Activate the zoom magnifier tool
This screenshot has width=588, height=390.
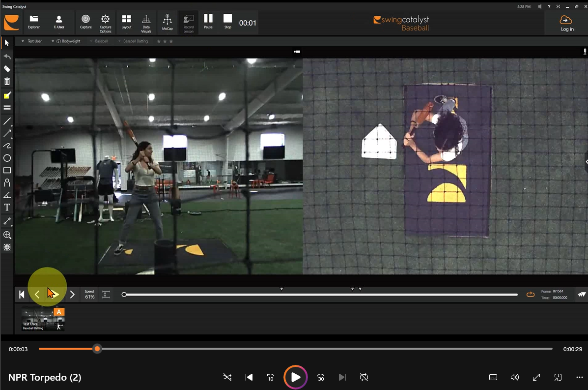tap(7, 235)
